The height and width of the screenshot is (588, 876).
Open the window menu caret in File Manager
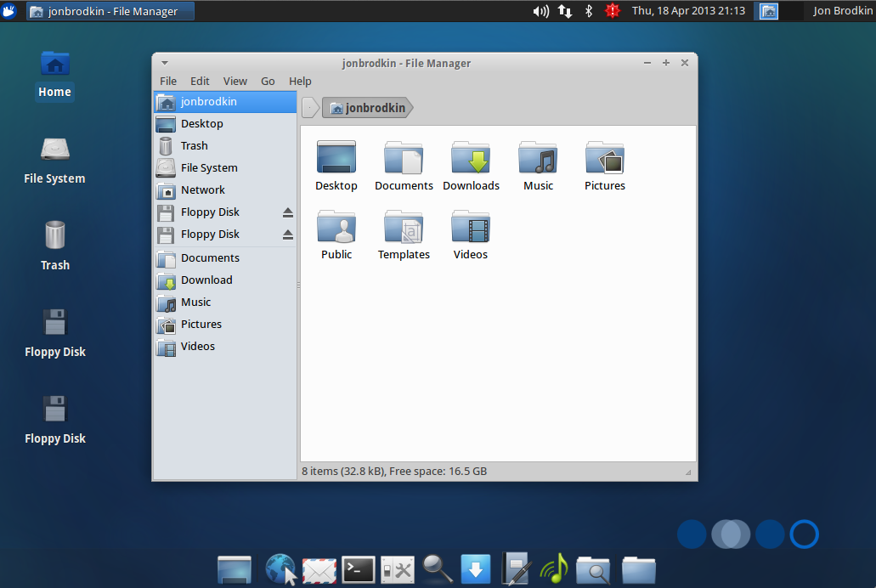(x=164, y=63)
